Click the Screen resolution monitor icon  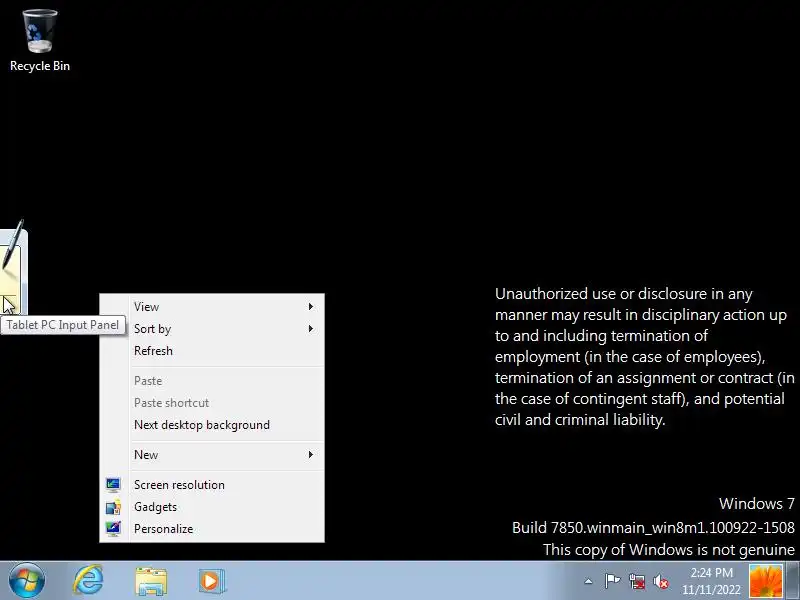[x=113, y=485]
